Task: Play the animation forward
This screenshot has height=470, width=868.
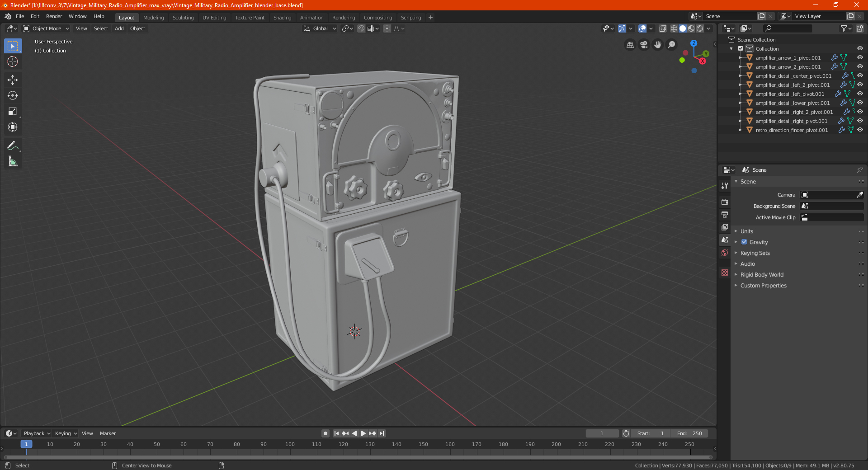Action: click(363, 433)
